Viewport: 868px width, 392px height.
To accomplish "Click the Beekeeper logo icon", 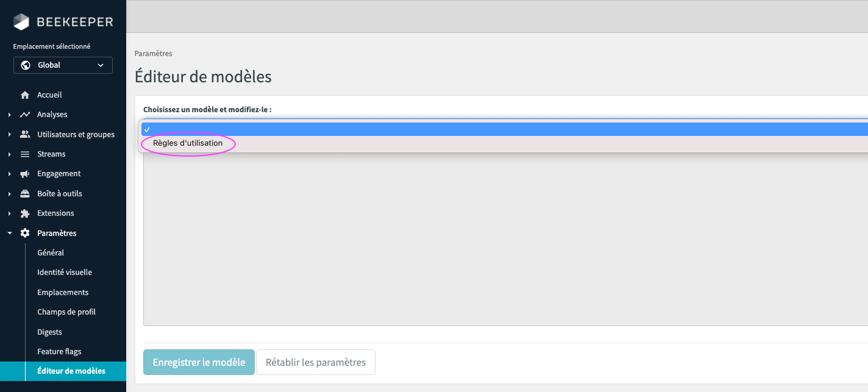I will 21,21.
